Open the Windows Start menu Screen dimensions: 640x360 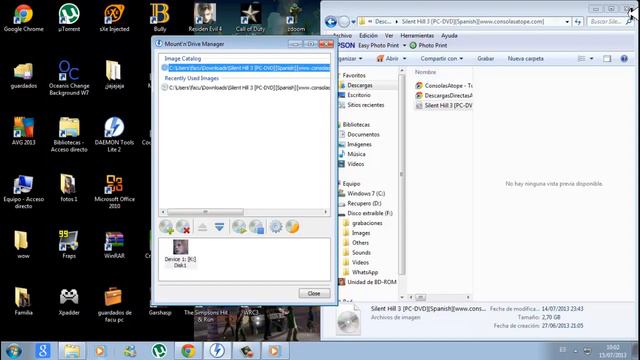coord(13,351)
